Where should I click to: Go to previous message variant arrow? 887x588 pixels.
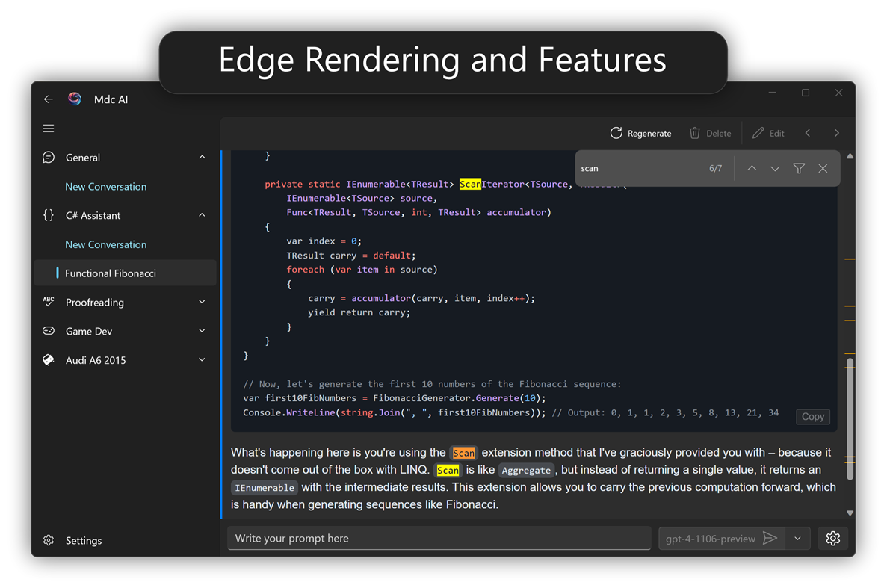click(808, 133)
